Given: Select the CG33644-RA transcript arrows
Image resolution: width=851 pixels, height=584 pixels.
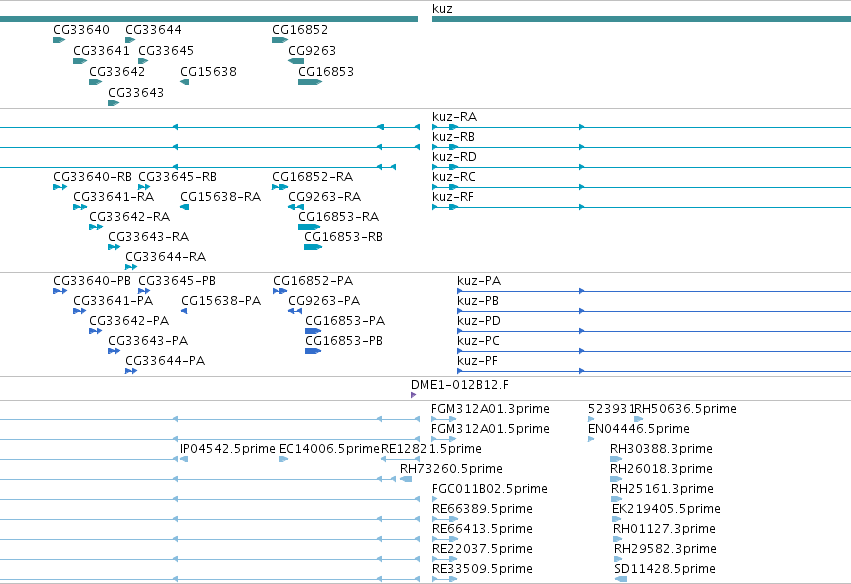Looking at the screenshot, I should pyautogui.click(x=131, y=267).
